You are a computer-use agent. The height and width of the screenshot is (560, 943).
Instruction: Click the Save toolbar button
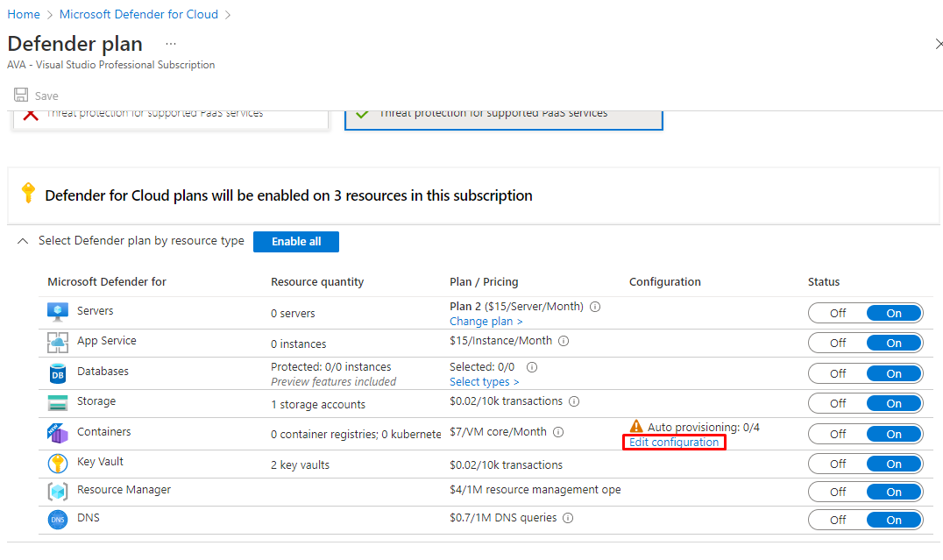(x=37, y=96)
